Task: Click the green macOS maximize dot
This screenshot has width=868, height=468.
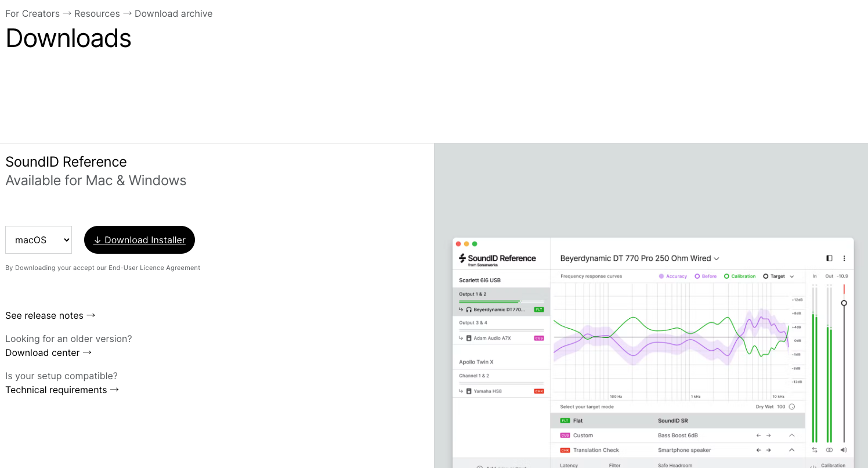Action: [475, 244]
